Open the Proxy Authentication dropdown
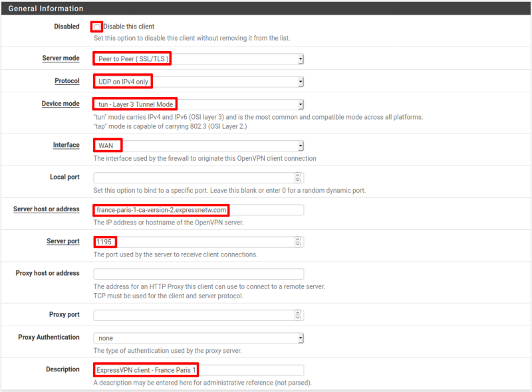The height and width of the screenshot is (392, 532). 198,338
